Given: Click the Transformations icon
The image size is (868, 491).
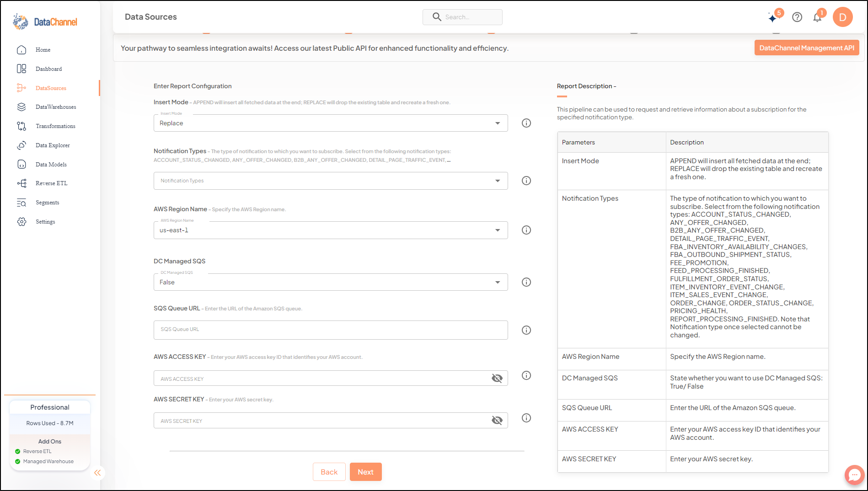Looking at the screenshot, I should tap(21, 126).
